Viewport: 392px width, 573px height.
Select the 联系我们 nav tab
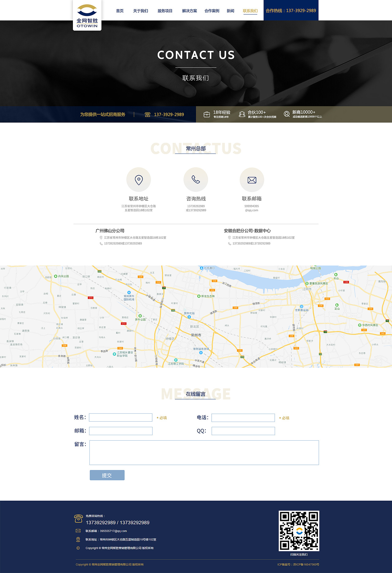[250, 11]
